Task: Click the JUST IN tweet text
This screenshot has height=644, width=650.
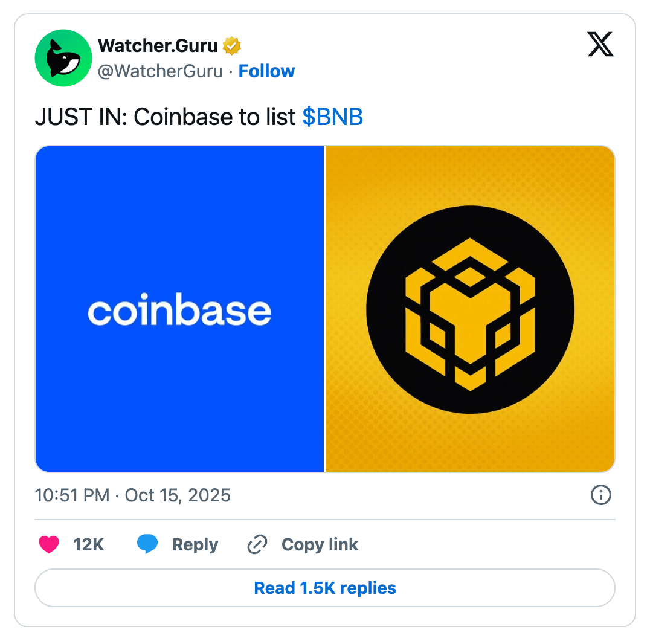Action: [x=199, y=117]
